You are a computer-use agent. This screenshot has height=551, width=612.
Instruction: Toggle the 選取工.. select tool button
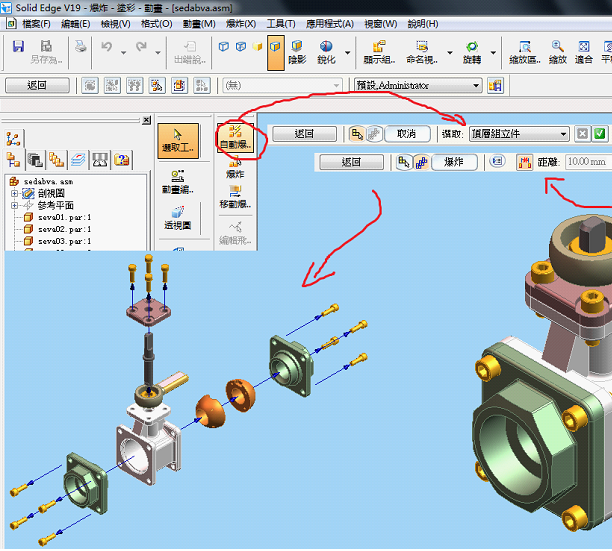pos(178,141)
